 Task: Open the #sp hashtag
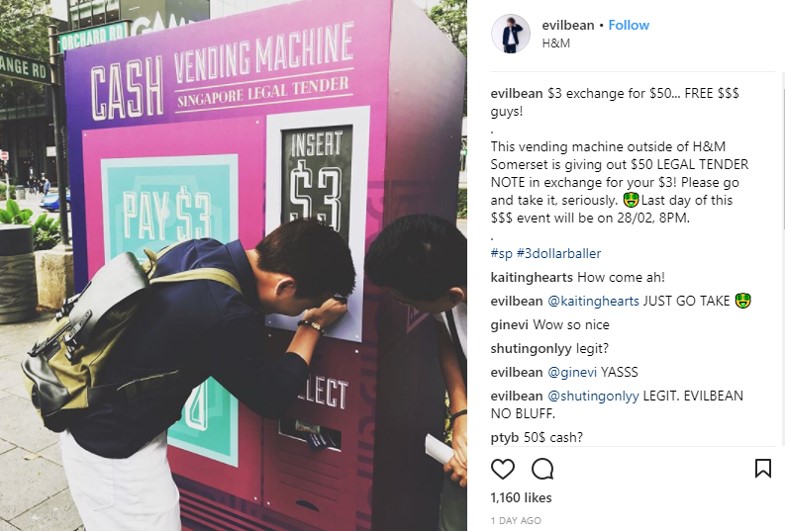pyautogui.click(x=502, y=254)
